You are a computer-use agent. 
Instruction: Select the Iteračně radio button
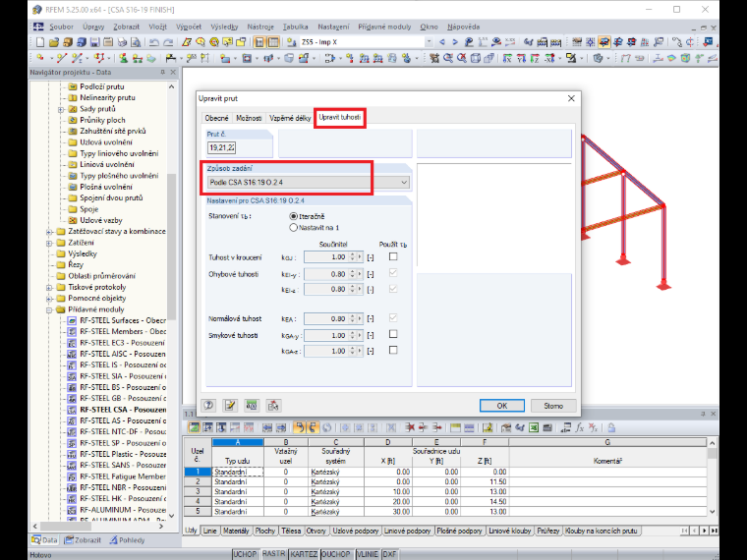coord(294,216)
